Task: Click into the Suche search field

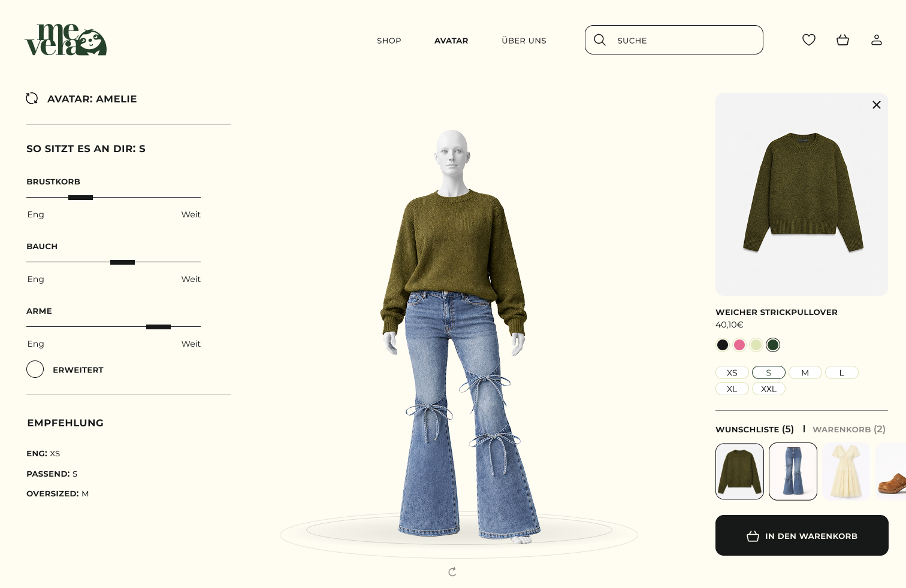Action: [x=674, y=40]
